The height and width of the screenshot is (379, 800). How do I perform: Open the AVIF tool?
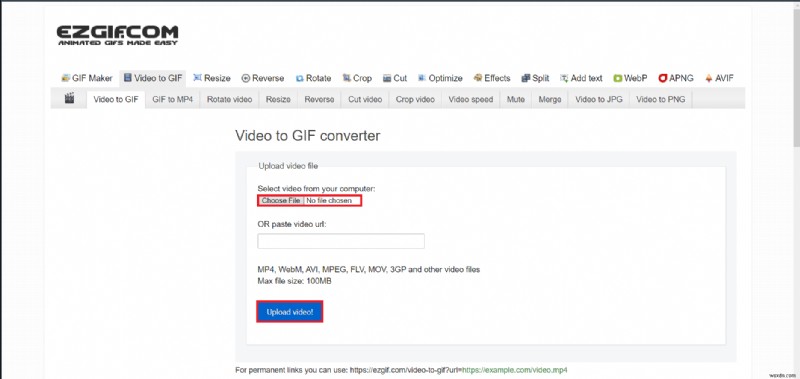pyautogui.click(x=719, y=78)
